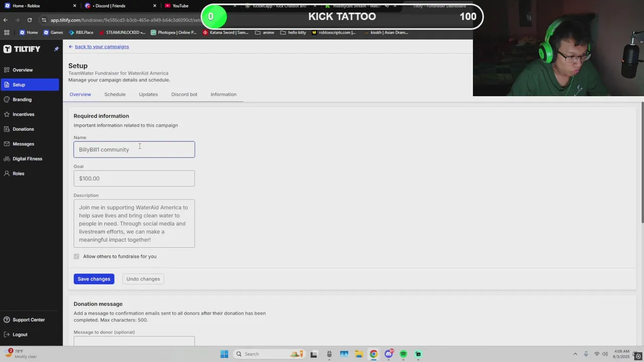
Task: Click the browser forward arrow
Action: (x=18, y=20)
